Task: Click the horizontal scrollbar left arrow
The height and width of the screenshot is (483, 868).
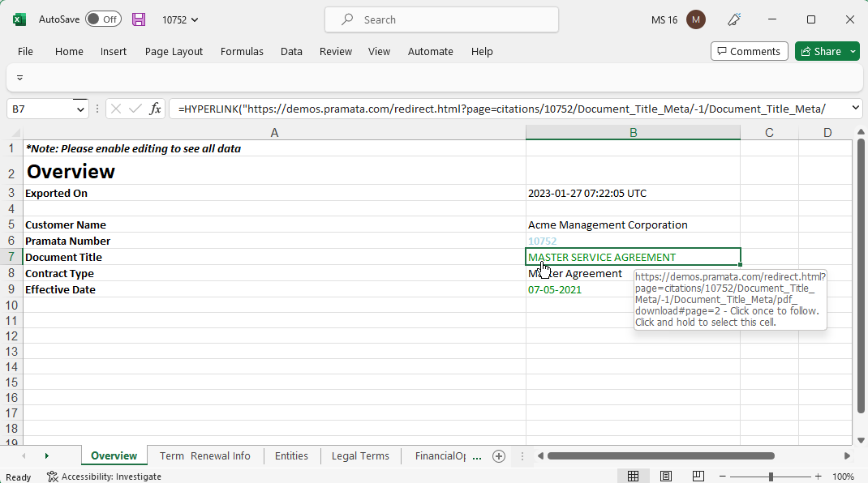Action: click(540, 456)
